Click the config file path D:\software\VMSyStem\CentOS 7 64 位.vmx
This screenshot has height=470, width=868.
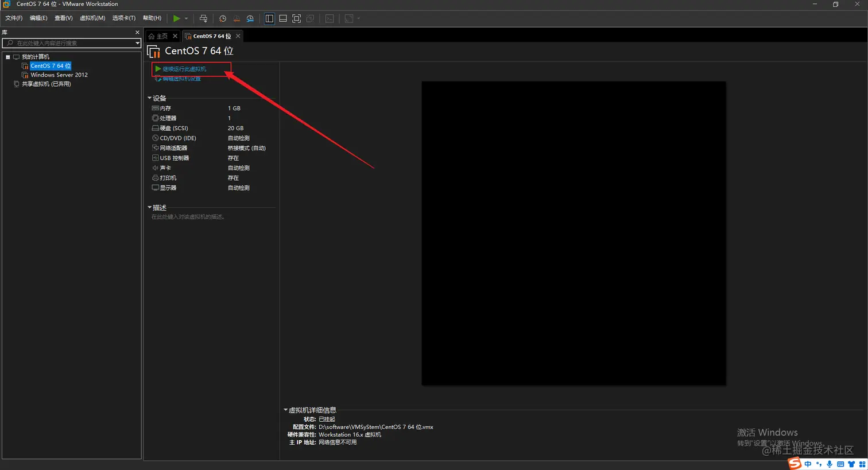[x=376, y=427]
